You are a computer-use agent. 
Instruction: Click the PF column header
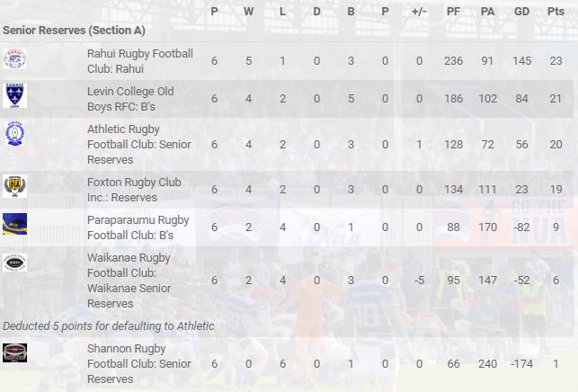tap(453, 12)
